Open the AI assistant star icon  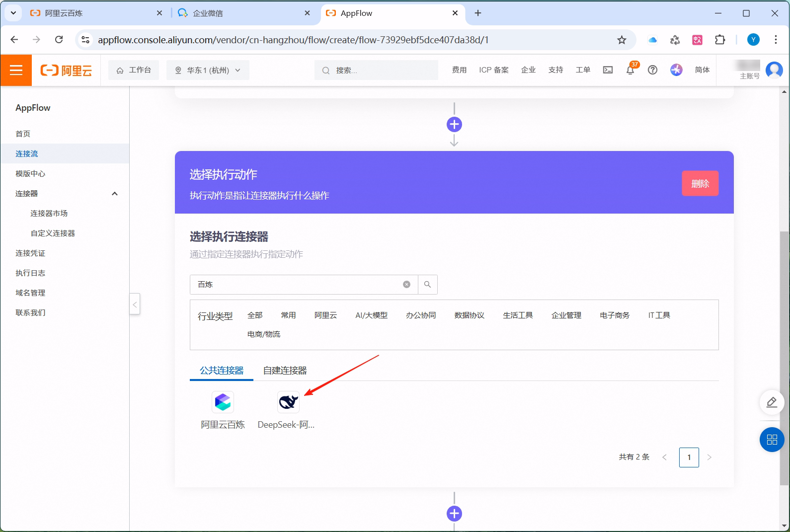tap(676, 70)
